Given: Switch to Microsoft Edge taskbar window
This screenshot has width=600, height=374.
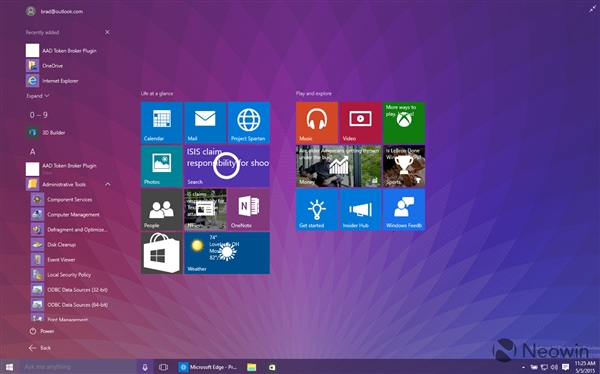Looking at the screenshot, I should pyautogui.click(x=209, y=367).
